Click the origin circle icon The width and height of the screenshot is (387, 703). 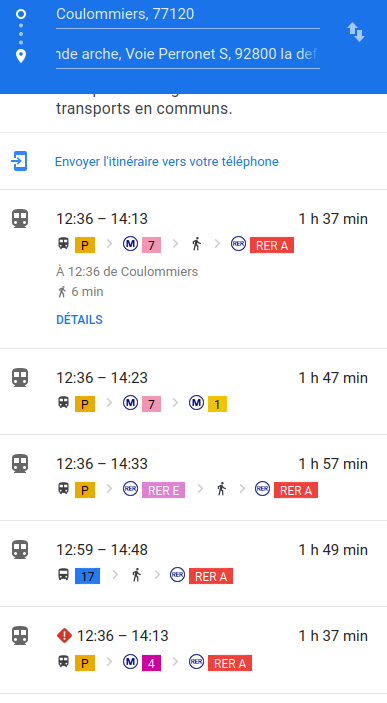coord(21,14)
